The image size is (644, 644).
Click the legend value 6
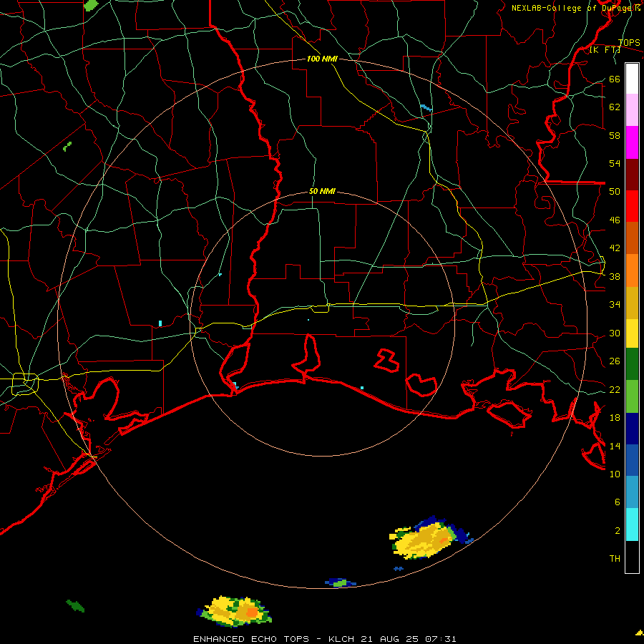click(618, 502)
